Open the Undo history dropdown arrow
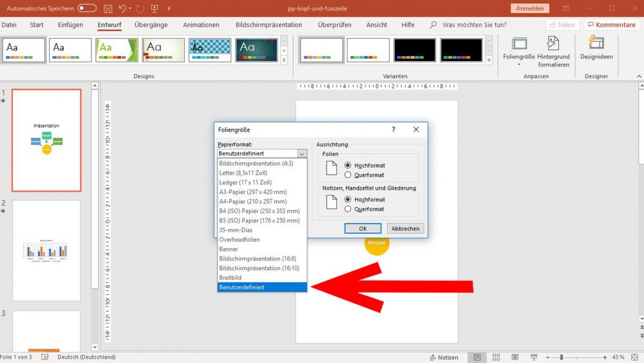The image size is (644, 363). [130, 8]
